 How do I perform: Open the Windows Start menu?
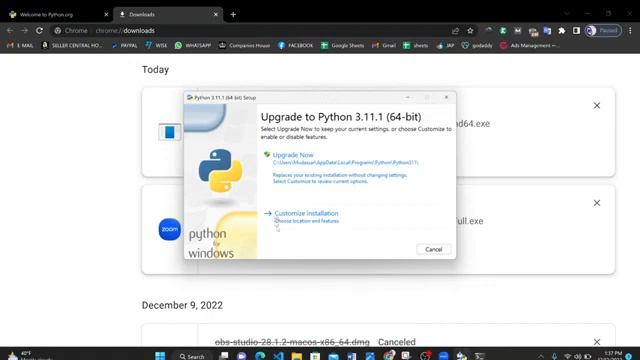tap(160, 356)
